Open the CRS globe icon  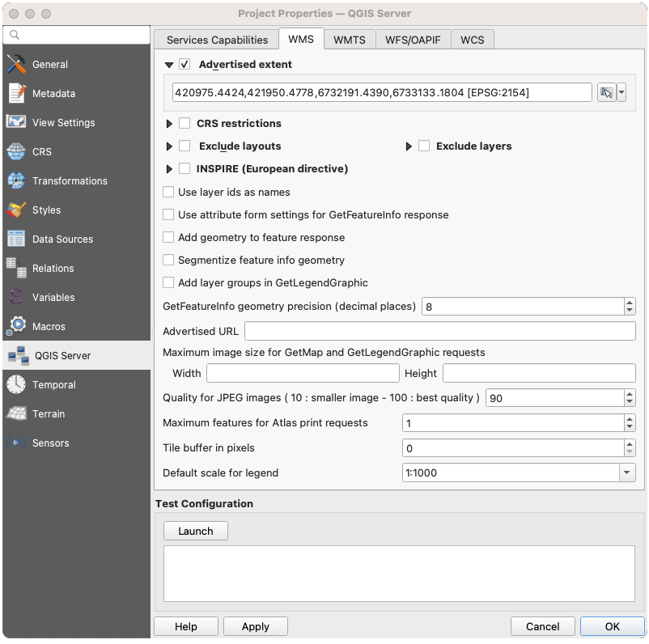[x=16, y=152]
